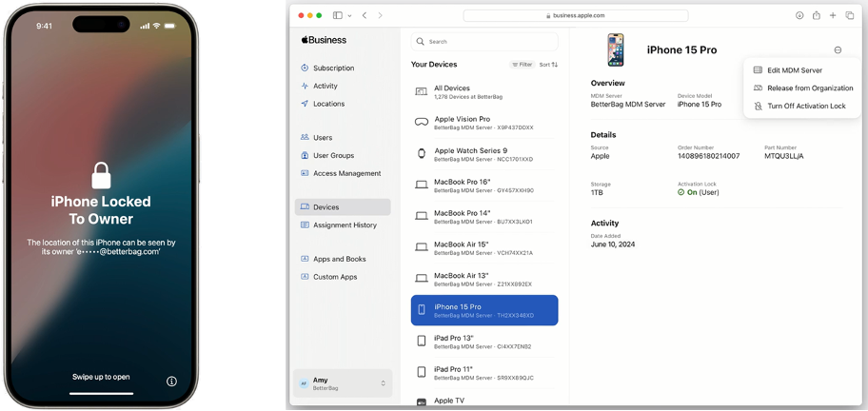Click the iPhone 15 Pro detail thumbnail

point(615,49)
